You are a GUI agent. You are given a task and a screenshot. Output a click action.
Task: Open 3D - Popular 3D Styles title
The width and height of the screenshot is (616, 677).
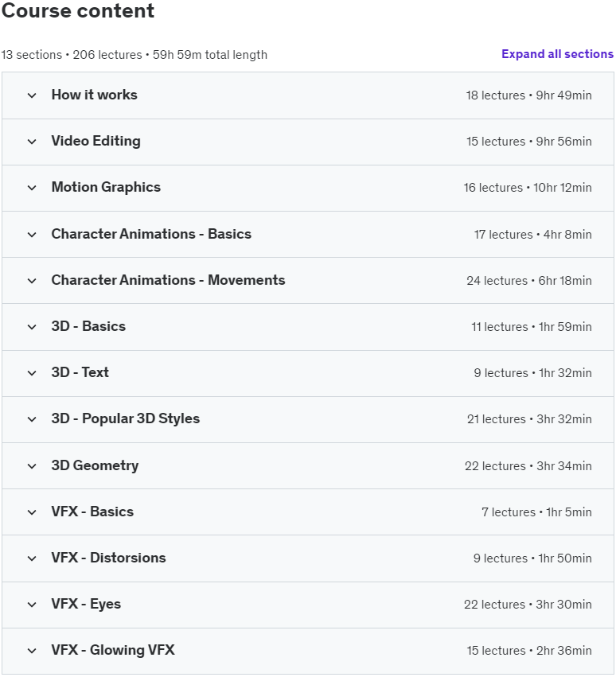(125, 418)
